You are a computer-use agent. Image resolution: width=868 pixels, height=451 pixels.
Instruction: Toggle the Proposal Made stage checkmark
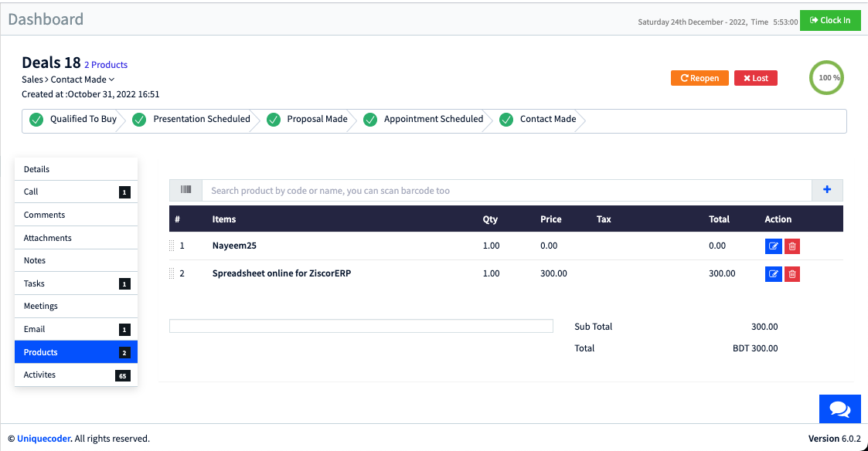(x=273, y=120)
